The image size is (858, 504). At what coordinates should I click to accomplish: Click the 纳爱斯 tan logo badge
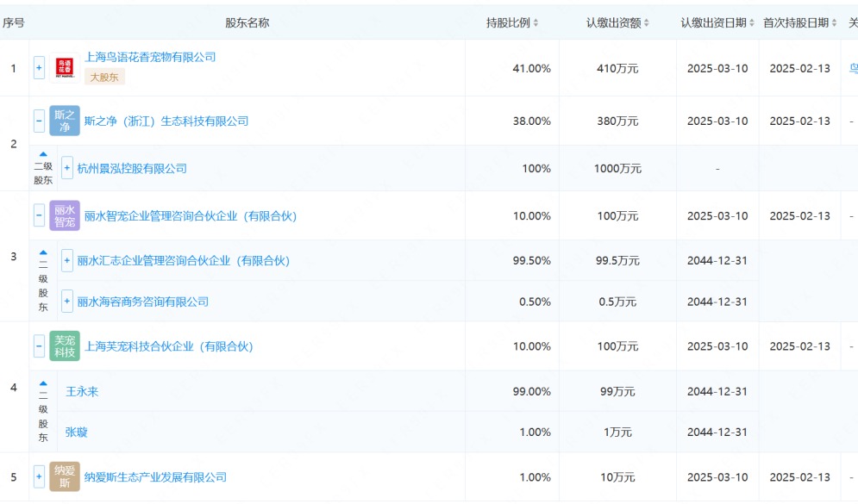[x=65, y=476]
